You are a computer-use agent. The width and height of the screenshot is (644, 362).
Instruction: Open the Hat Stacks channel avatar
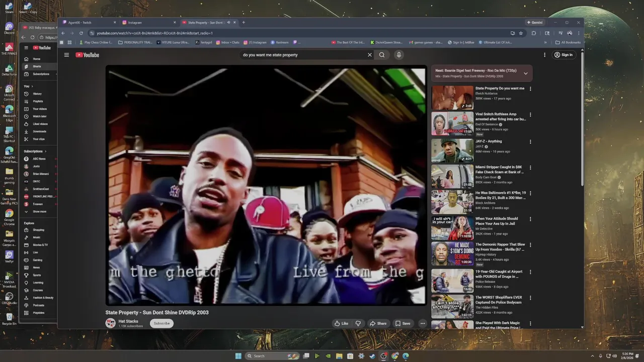coord(110,323)
